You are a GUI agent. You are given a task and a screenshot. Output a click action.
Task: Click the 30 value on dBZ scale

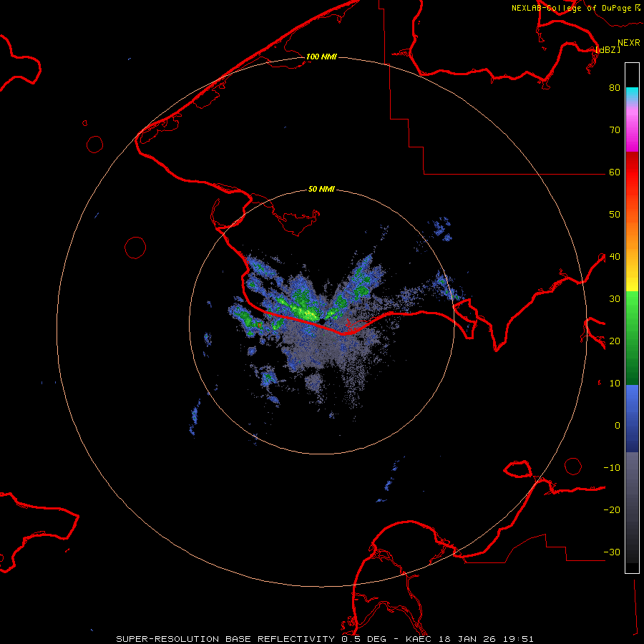615,299
